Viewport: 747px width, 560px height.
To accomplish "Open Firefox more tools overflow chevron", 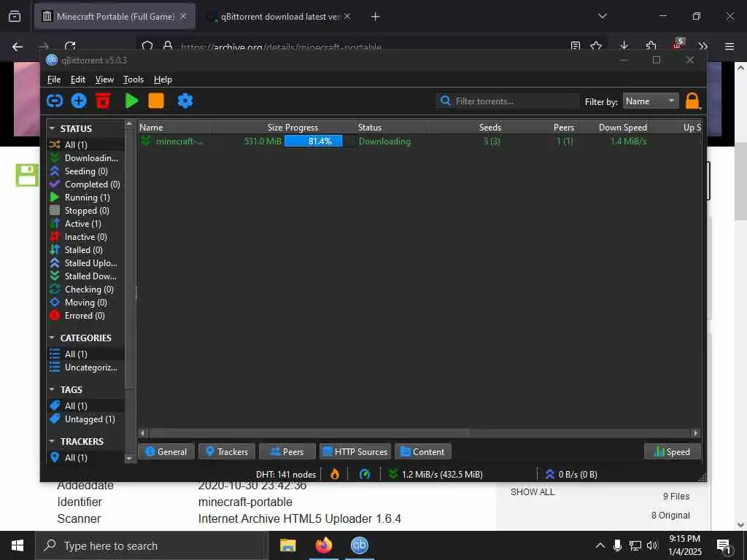I will [703, 46].
